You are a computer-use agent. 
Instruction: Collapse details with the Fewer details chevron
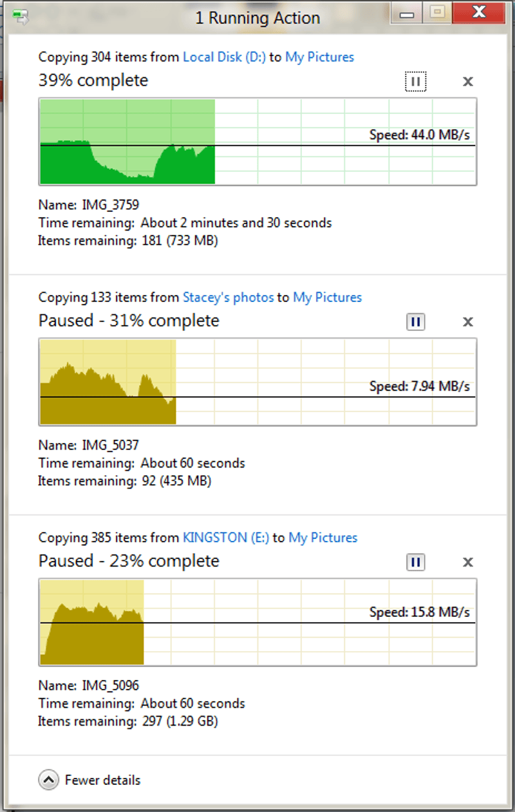[48, 780]
